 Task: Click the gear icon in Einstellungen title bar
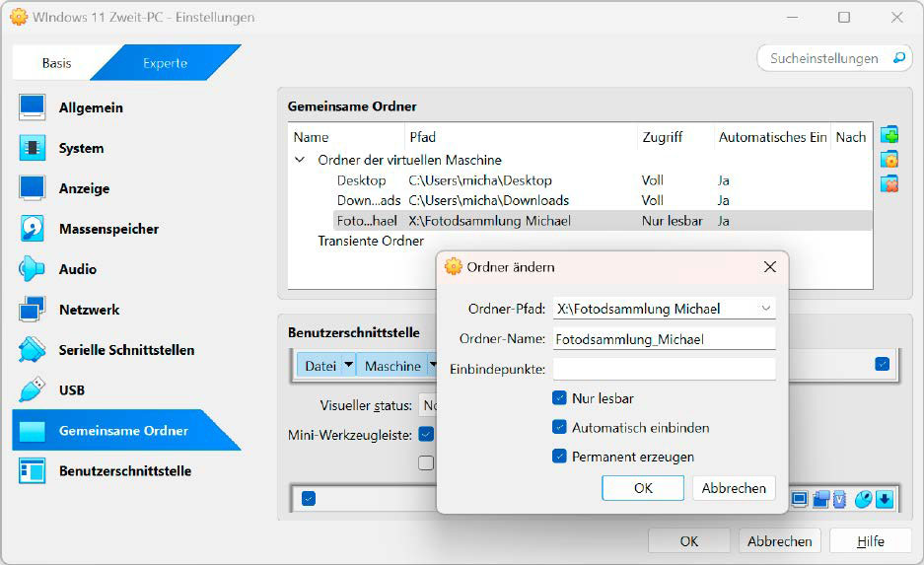click(x=19, y=17)
